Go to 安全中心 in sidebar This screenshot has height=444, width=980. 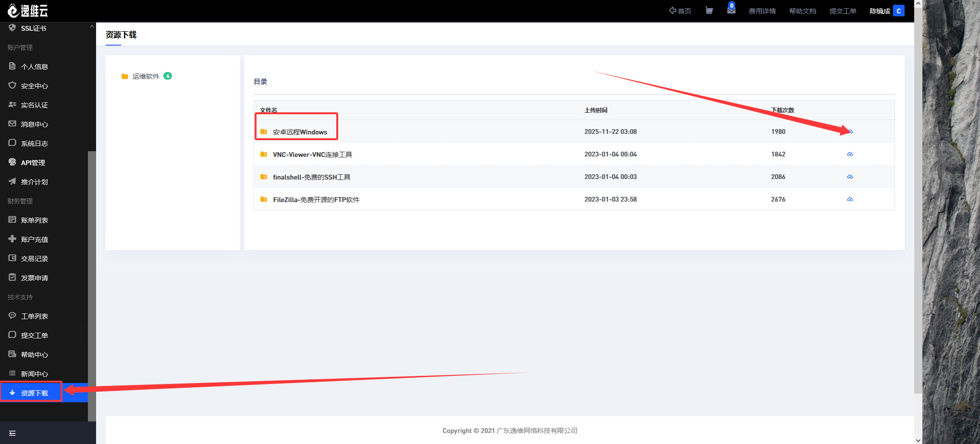(34, 86)
